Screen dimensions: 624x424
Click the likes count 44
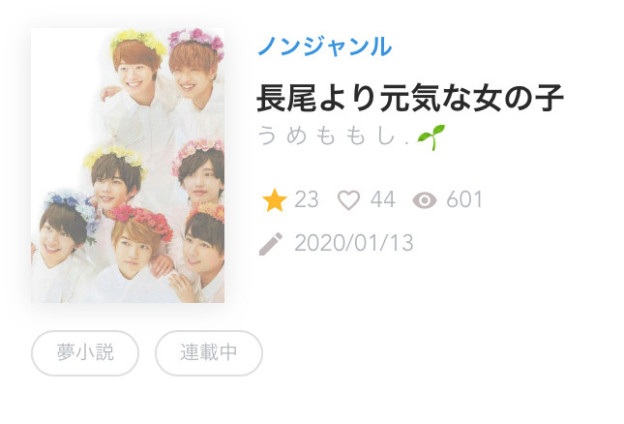[382, 199]
